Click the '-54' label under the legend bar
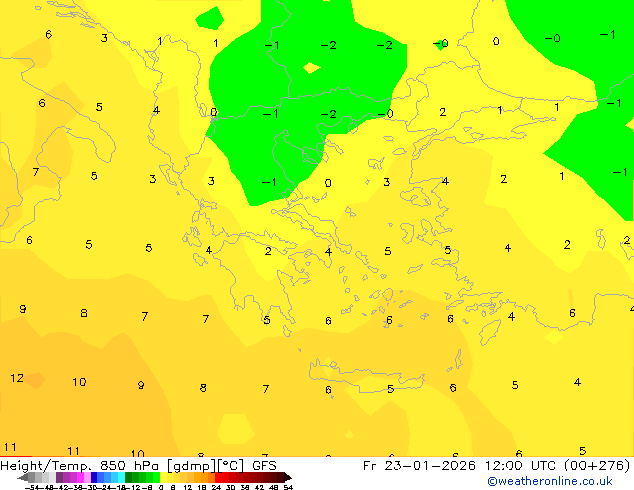634x490 pixels. click(32, 487)
